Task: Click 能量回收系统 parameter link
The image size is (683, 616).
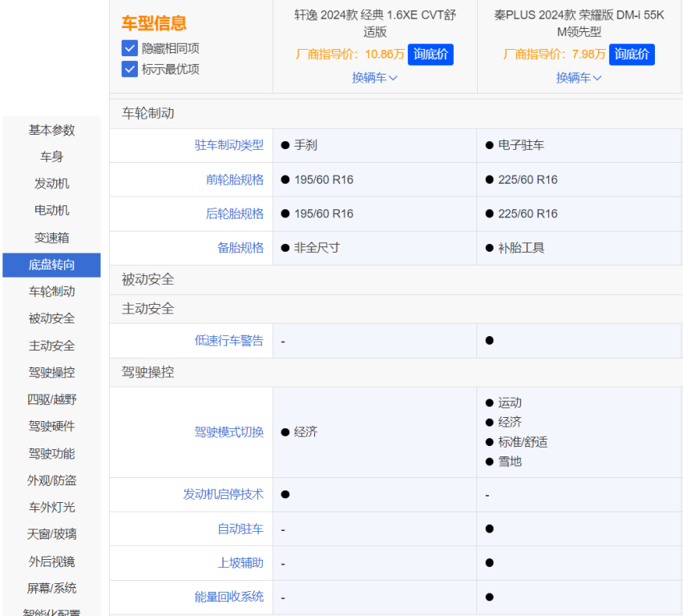Action: pos(228,597)
